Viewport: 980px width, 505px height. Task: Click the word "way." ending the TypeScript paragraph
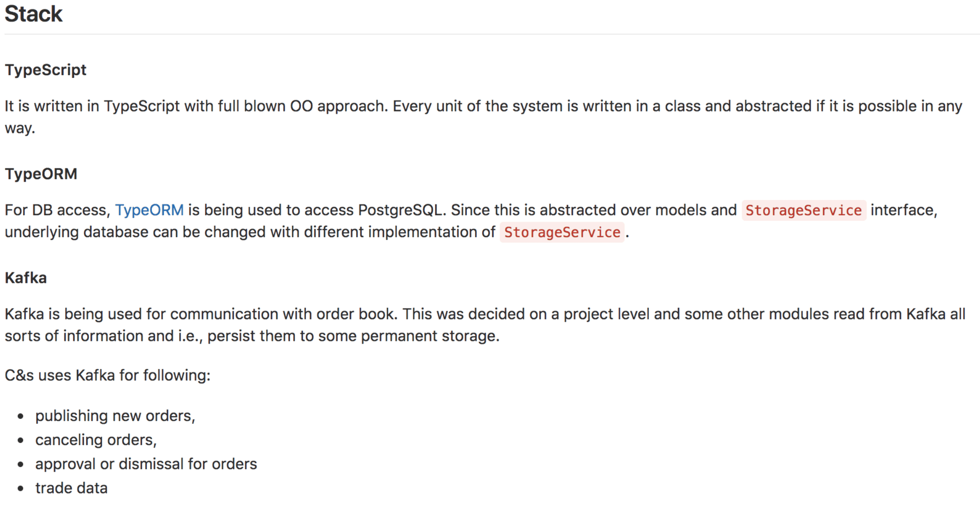[x=20, y=128]
